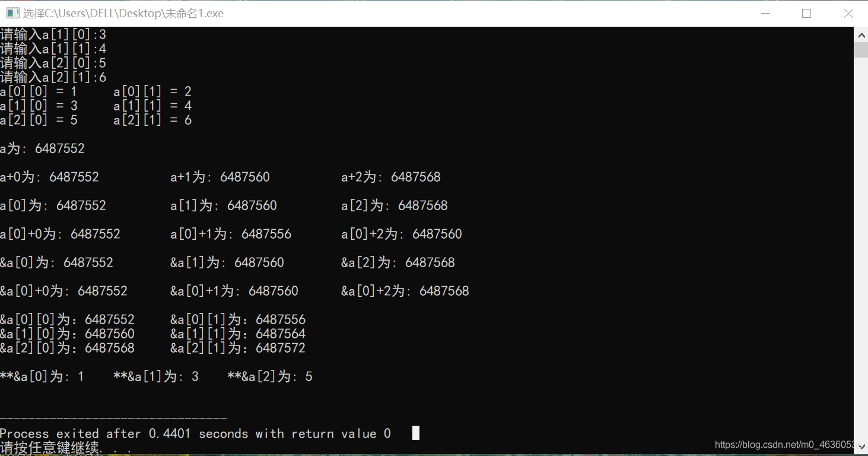Click the text '&a[0][0]为:6487552'
Screen dimensions: 868x456
(68, 319)
